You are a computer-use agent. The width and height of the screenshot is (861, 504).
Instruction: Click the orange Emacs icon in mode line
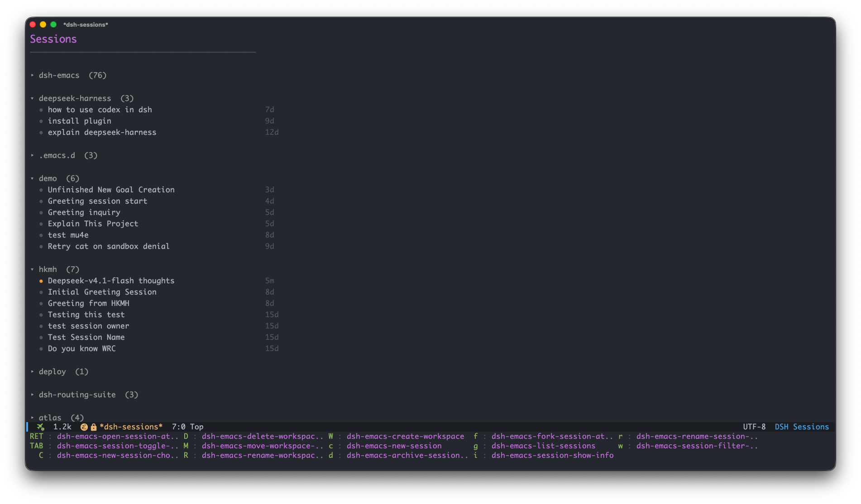pos(84,427)
